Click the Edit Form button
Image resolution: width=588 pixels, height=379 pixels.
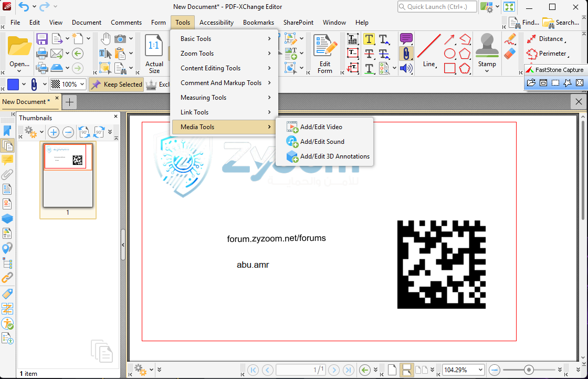click(325, 54)
